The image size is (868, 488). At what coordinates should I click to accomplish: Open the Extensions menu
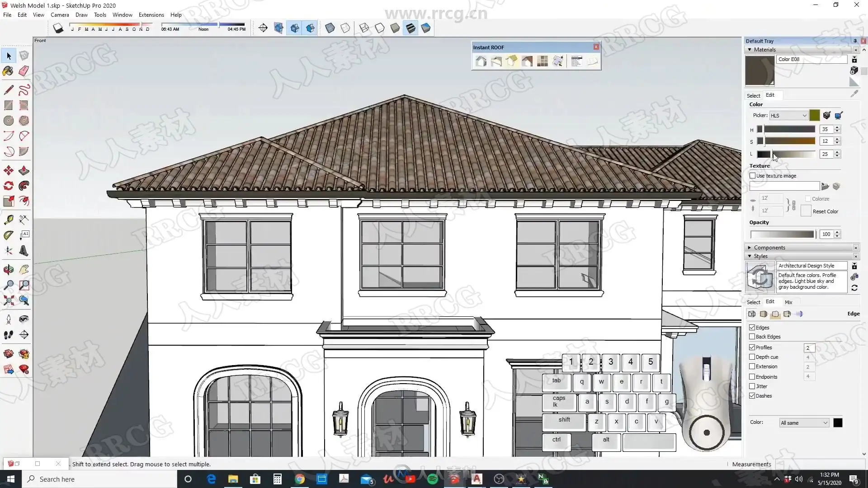coord(151,15)
